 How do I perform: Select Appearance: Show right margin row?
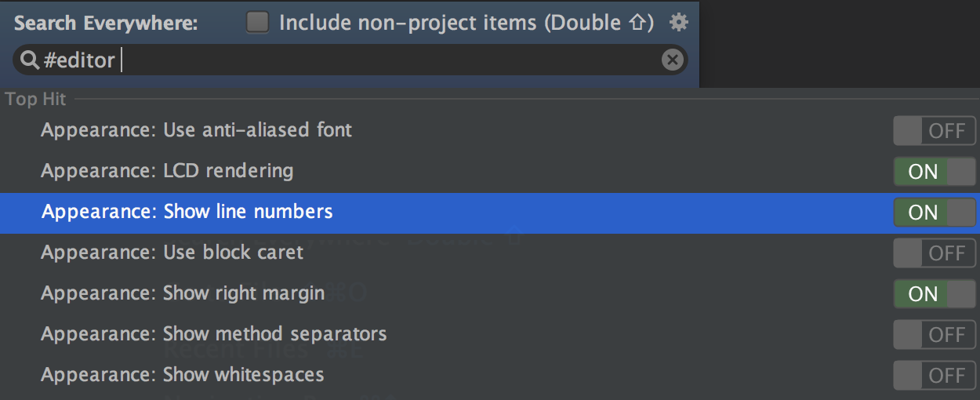[x=182, y=293]
